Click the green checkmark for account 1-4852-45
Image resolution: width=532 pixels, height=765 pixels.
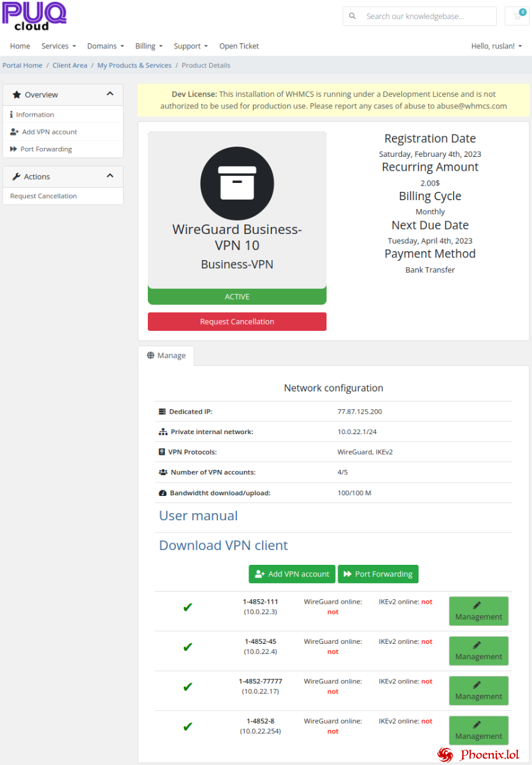click(x=187, y=647)
